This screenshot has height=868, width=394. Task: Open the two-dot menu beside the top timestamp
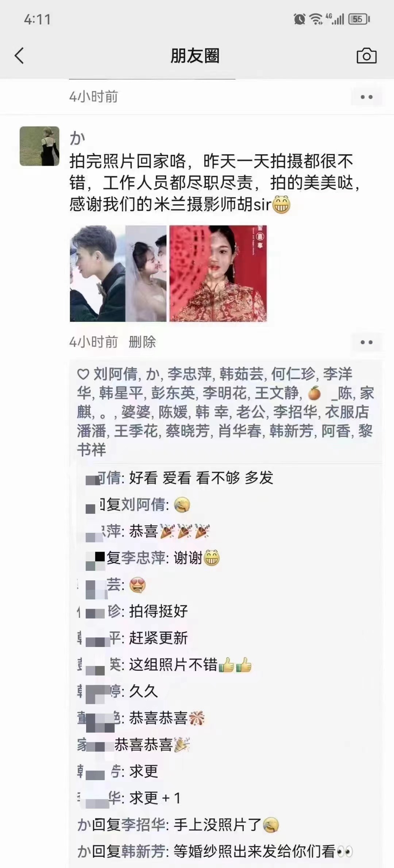pos(366,97)
